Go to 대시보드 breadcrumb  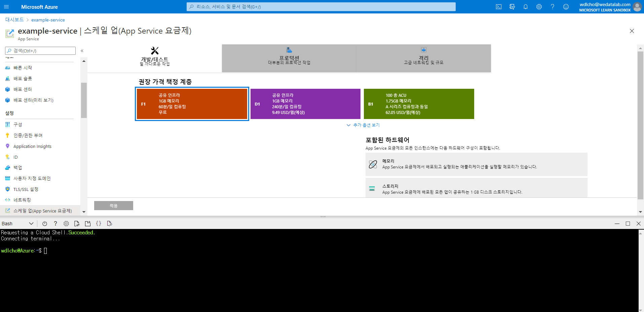pos(14,20)
